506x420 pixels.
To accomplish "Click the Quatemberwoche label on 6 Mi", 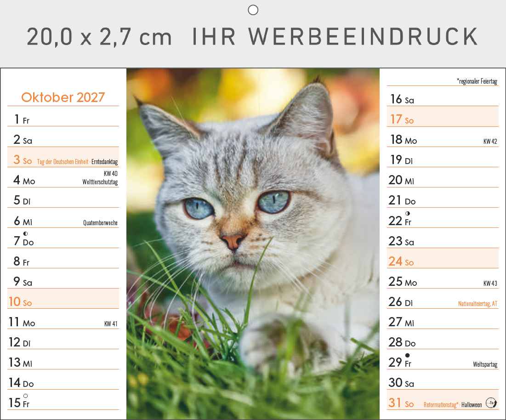I will pos(100,222).
